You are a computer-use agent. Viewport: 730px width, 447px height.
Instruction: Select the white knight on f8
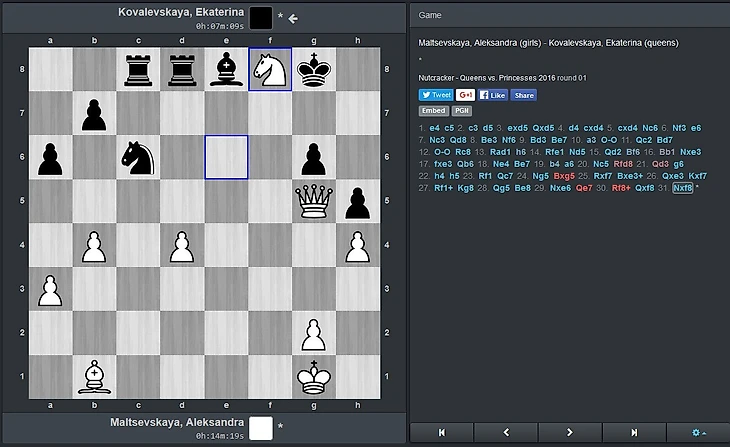[x=270, y=69]
